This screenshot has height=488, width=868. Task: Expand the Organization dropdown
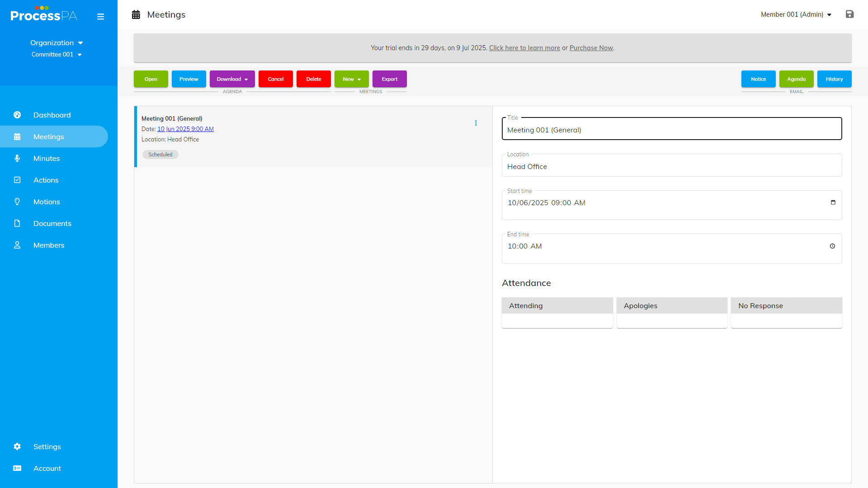click(57, 43)
